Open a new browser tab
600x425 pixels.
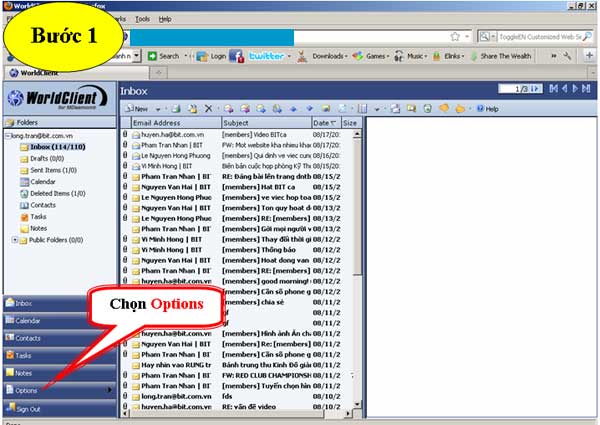pos(159,73)
